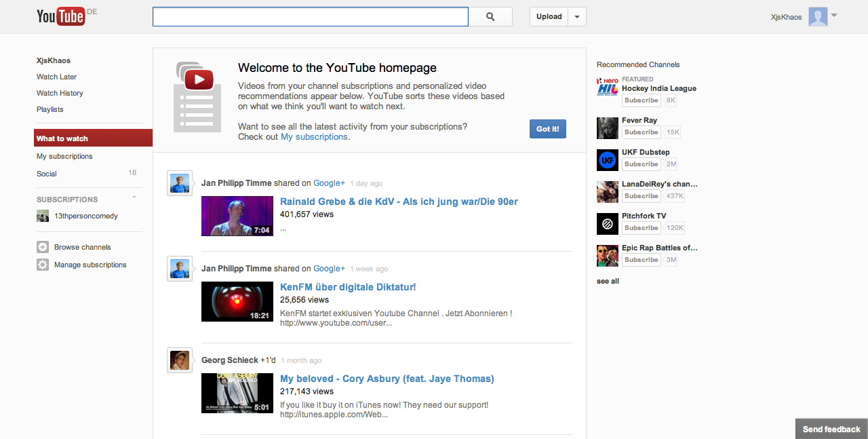Open 13thpersoncomedy subscription

point(86,216)
